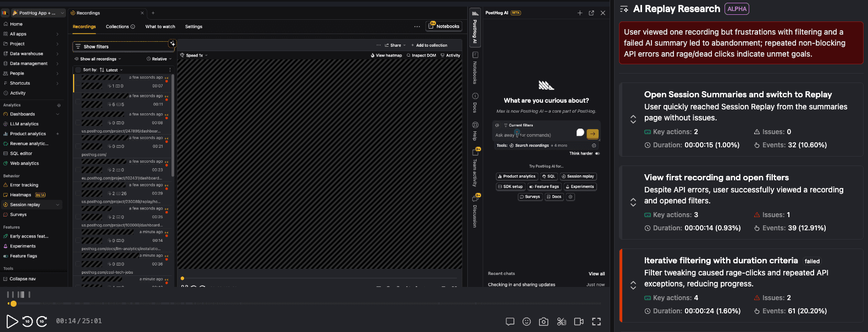Screen dimensions: 868x332
Task: Click the video camera icon
Action: tap(579, 322)
